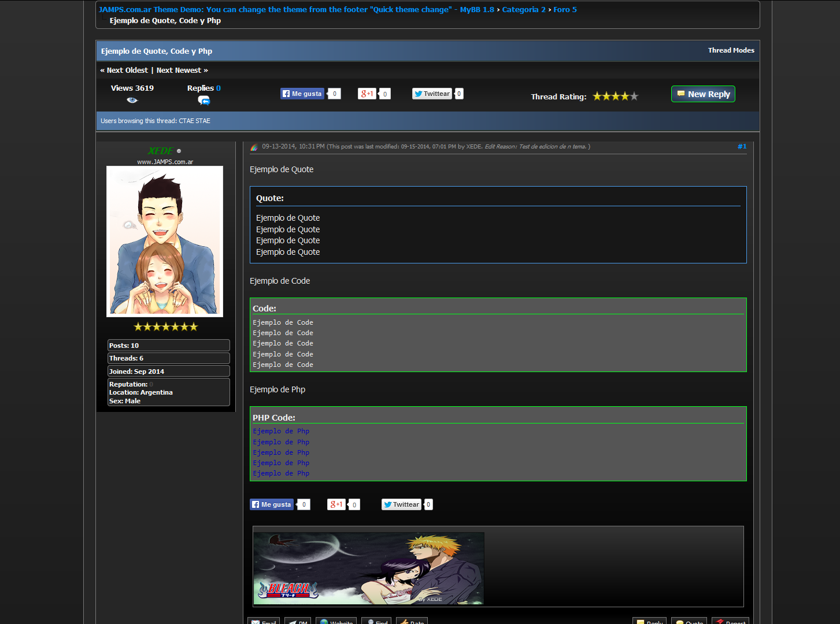Click the top Twittear button
Screen dimensions: 840x624
pos(432,94)
